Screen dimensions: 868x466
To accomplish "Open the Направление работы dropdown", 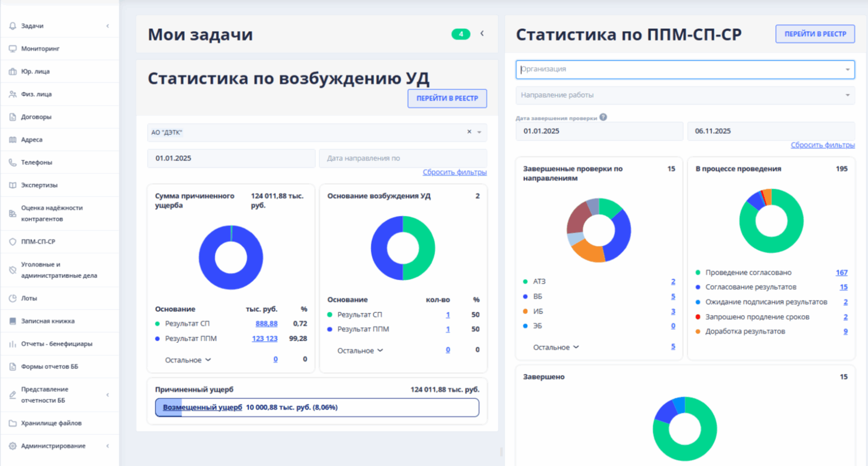I will pos(684,95).
